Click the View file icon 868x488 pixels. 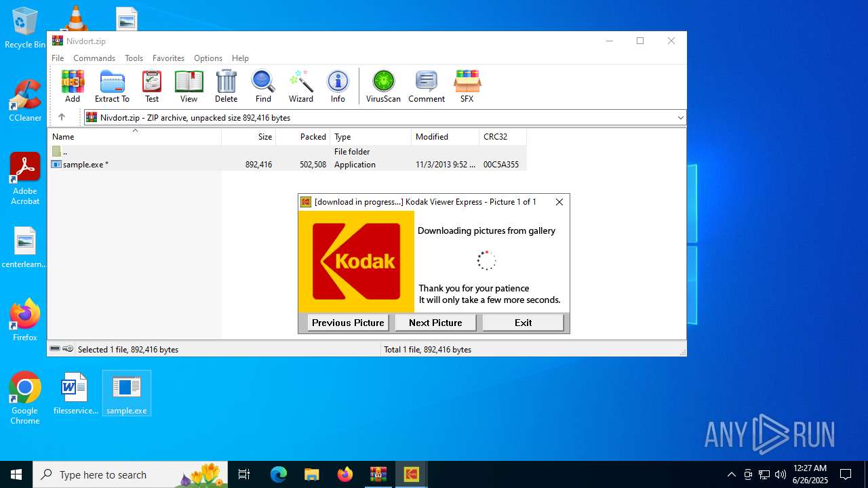click(189, 86)
